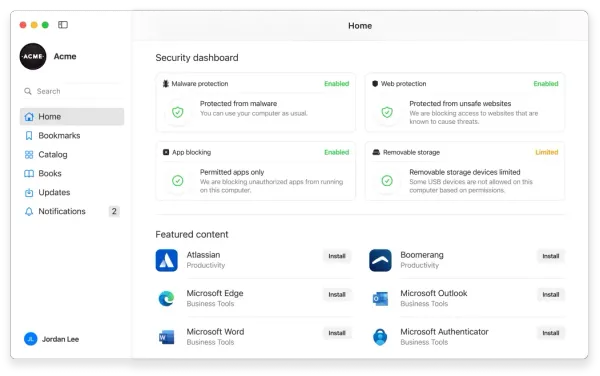Click the Microsoft Authenticator app title
This screenshot has height=376, width=600.
tap(444, 332)
